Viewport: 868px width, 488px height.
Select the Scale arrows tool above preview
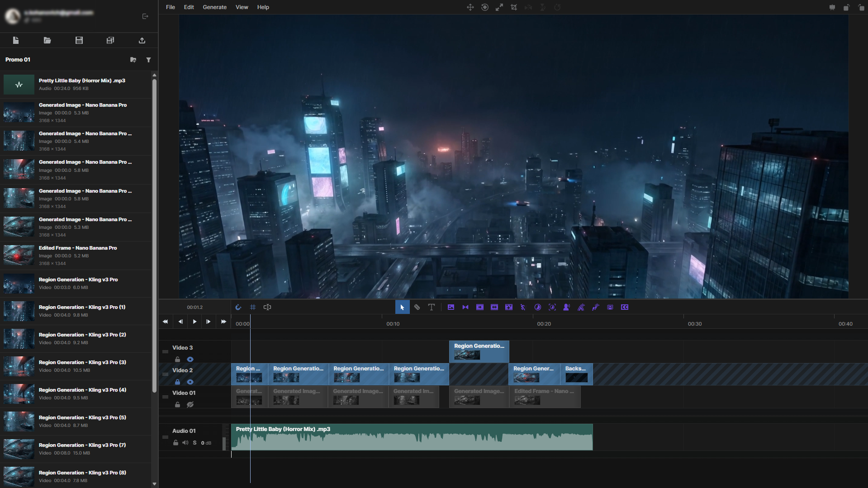click(499, 7)
